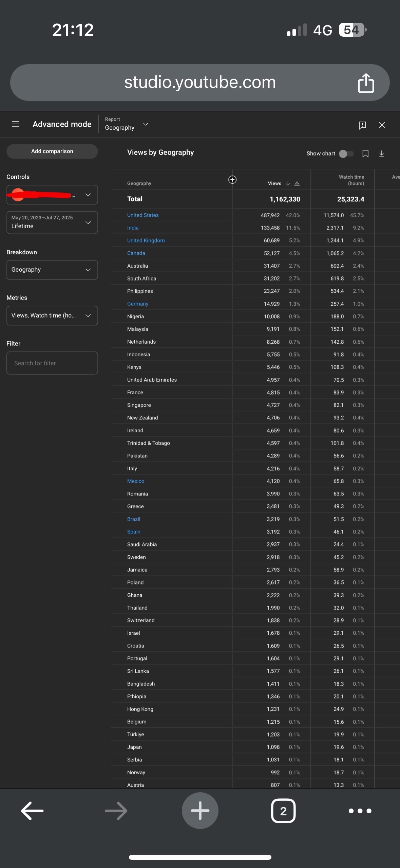Screen dimensions: 400x868
Task: Toggle the Show chart switch
Action: point(346,154)
